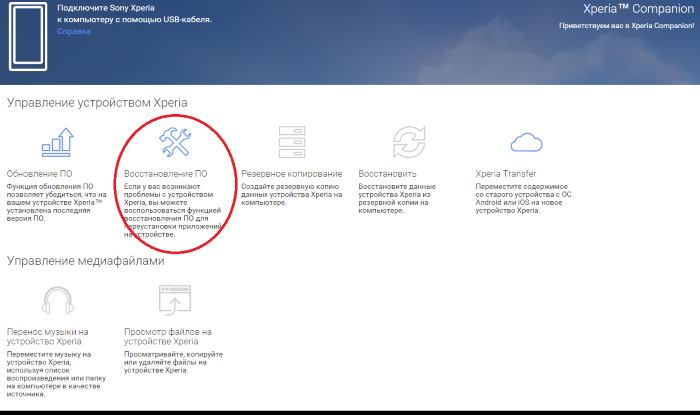Select Перенос музыки на устройство Xperia title
Image resolution: width=700 pixels, height=415 pixels.
coord(47,336)
